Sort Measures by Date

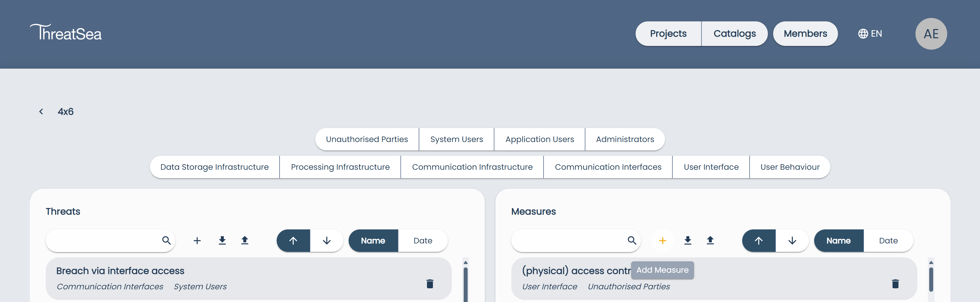(888, 240)
